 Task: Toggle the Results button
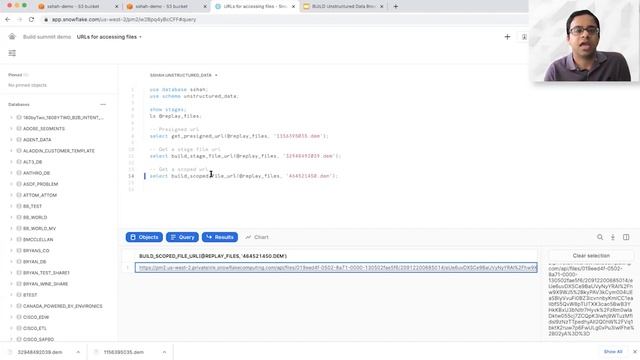(x=220, y=237)
